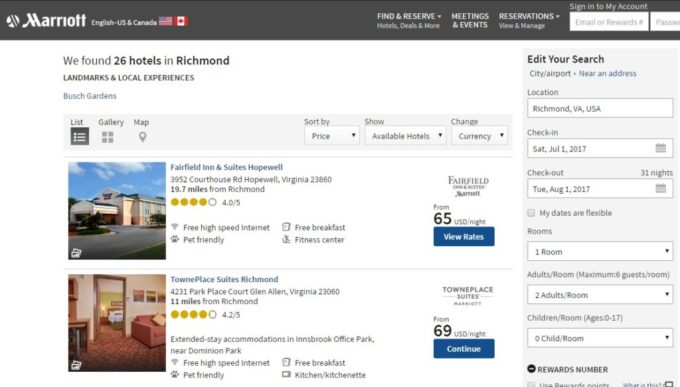
Task: Open Fairfield Inn & Suites Hopewell link
Action: (x=226, y=167)
